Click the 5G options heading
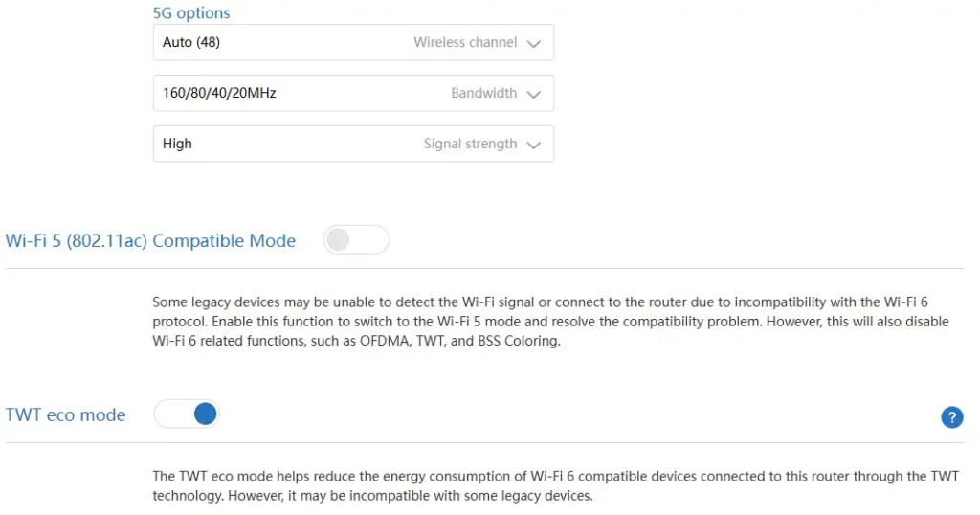The image size is (980, 515). point(191,12)
